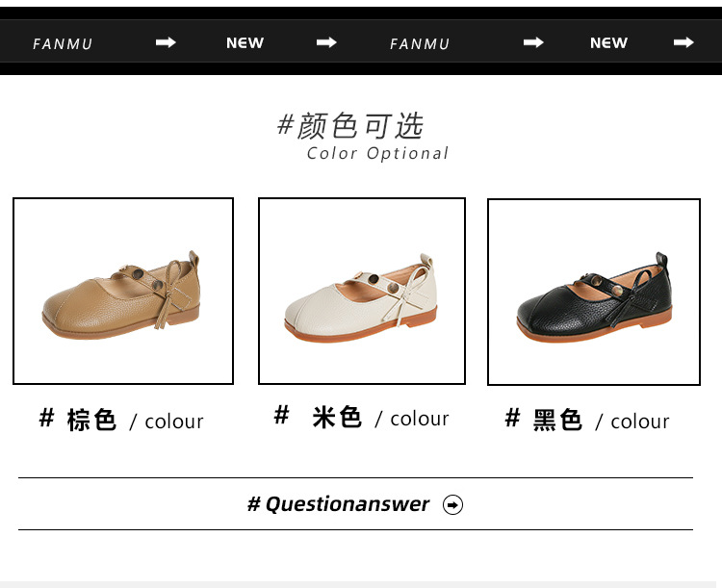Viewport: 722px width, 588px height.
Task: Click the hash symbol before 黑色
Action: click(512, 418)
